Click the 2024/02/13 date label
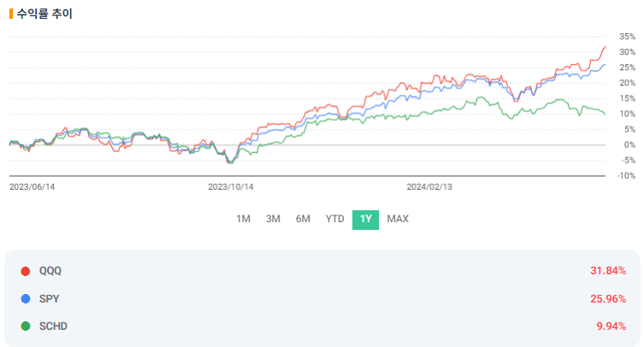 (429, 187)
